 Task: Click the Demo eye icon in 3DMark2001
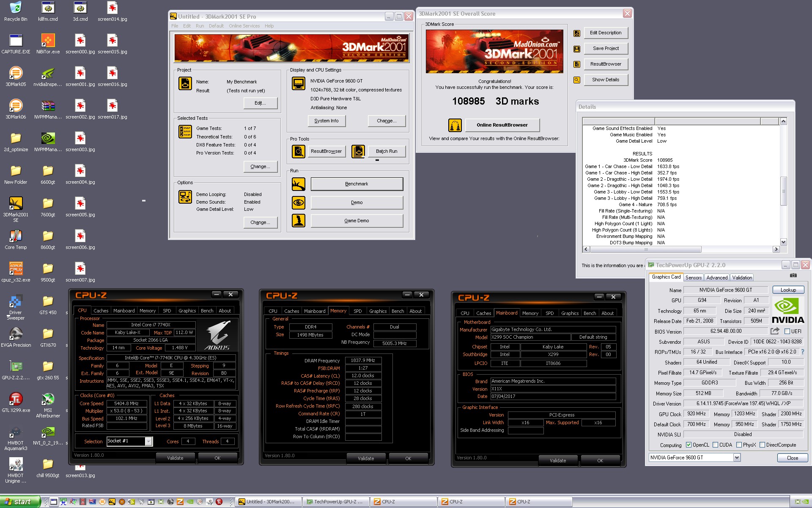coord(299,203)
